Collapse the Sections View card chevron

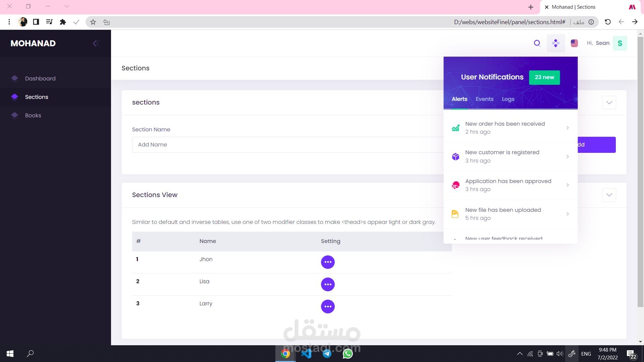coord(609,195)
